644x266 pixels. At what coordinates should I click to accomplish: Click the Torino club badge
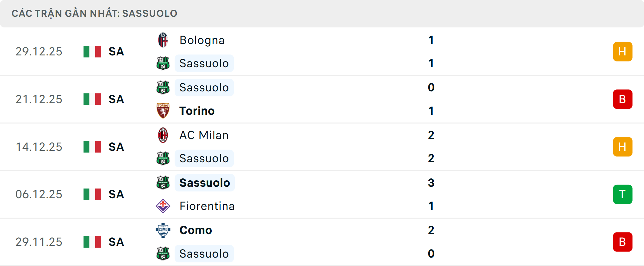[x=163, y=111]
